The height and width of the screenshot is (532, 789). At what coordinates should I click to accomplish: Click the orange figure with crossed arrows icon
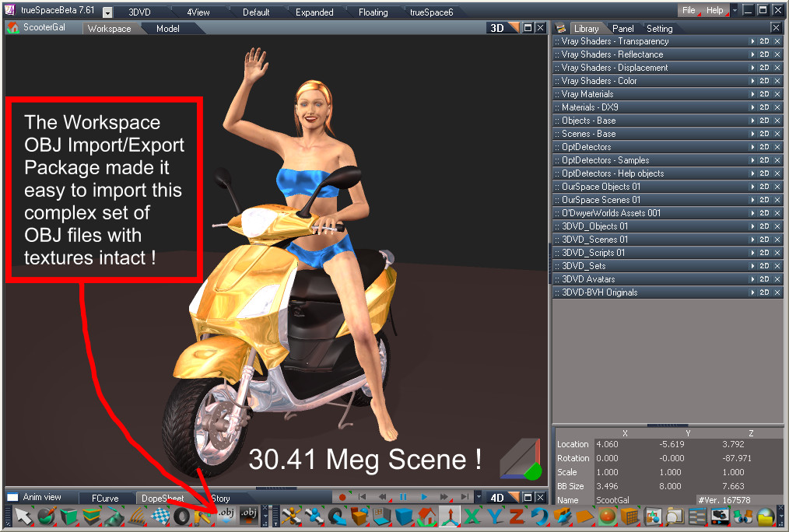[x=291, y=516]
